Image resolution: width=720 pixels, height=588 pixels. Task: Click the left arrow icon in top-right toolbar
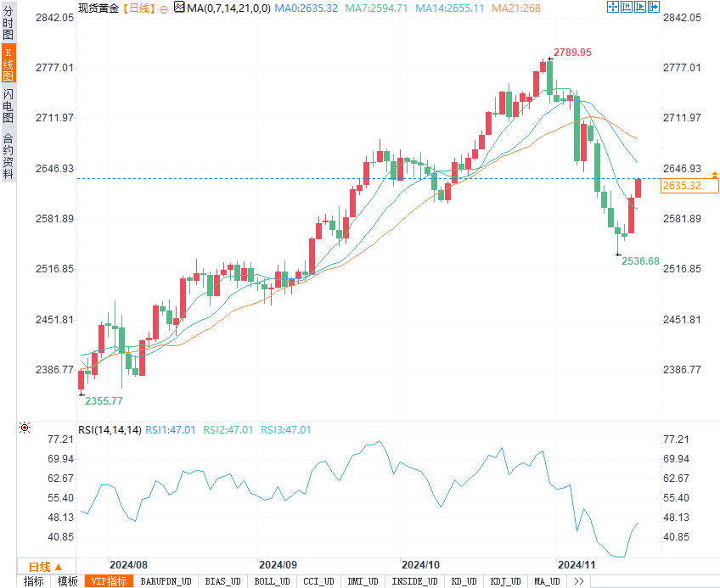coord(627,8)
